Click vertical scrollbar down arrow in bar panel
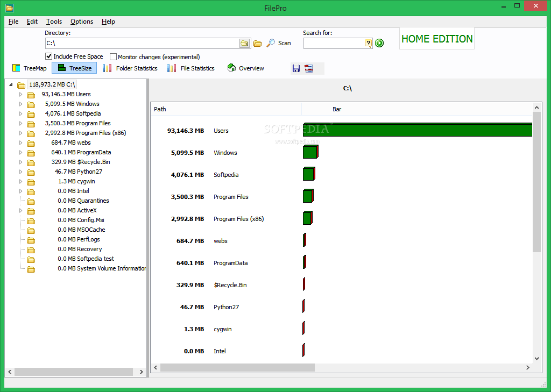551x392 pixels. [x=536, y=359]
